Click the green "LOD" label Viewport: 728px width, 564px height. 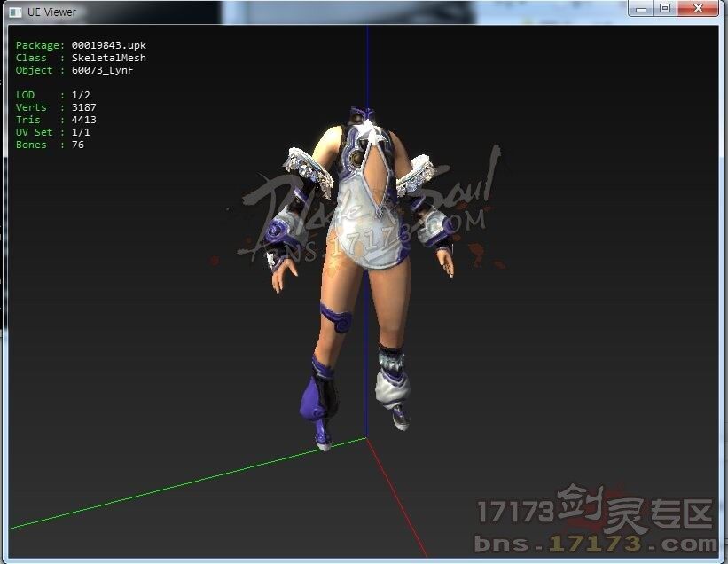(x=25, y=95)
